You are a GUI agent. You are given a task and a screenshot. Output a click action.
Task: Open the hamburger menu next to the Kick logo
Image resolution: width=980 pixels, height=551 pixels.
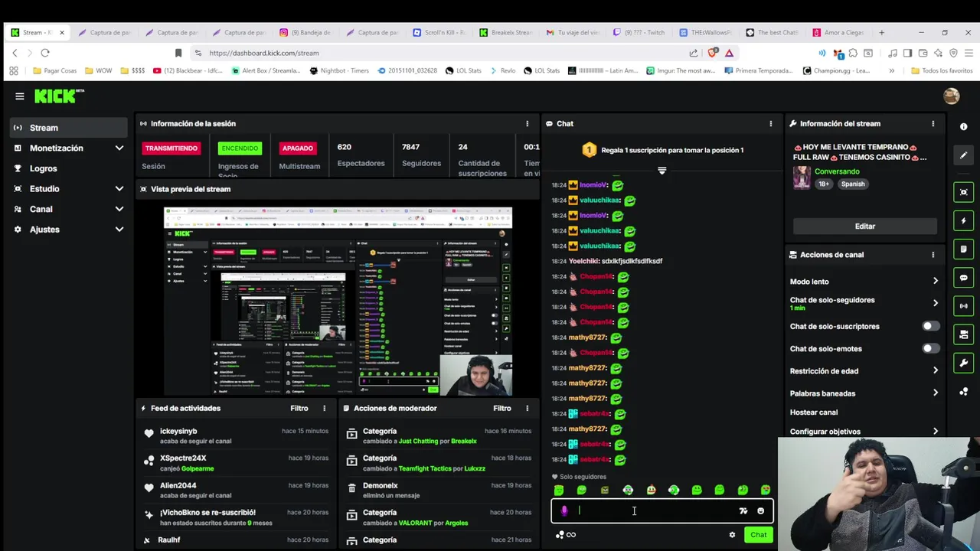coord(19,96)
